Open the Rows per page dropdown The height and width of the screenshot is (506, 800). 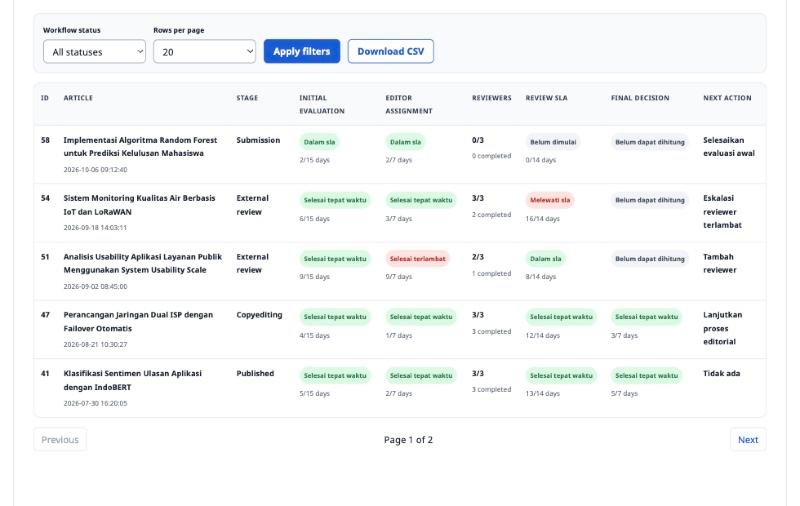204,52
